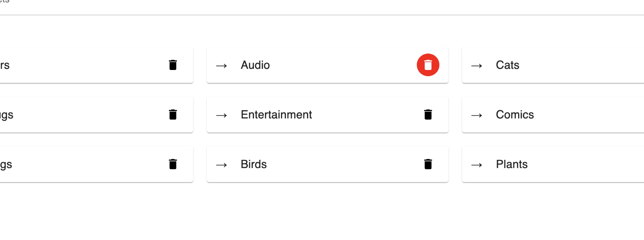Open the Entertainment category
The image size is (644, 240).
tap(276, 115)
